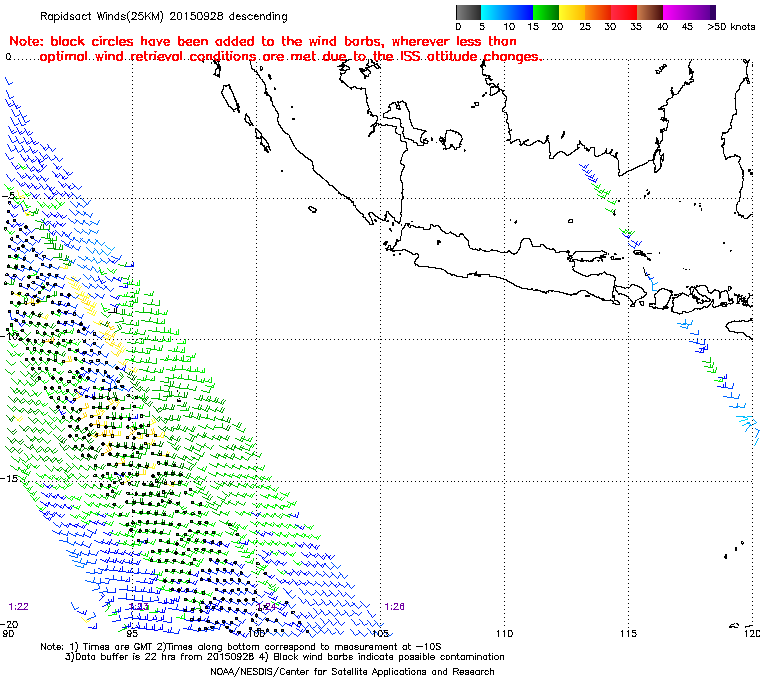Click the latitude label '-5'
760x688 pixels.
tap(9, 195)
